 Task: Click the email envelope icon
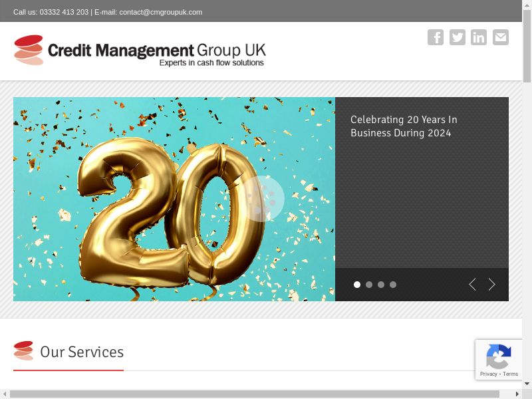pyautogui.click(x=501, y=37)
